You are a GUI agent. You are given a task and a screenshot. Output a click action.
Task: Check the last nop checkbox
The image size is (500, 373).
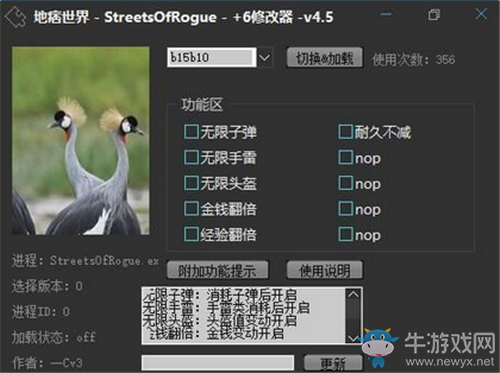[x=346, y=234]
